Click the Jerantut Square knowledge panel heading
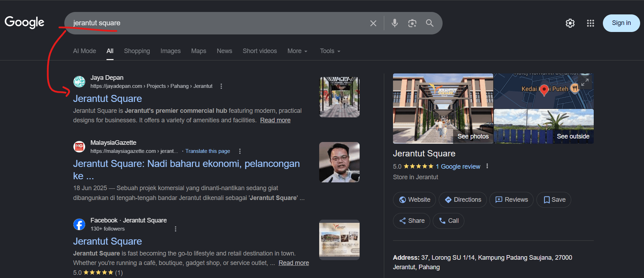 point(424,154)
